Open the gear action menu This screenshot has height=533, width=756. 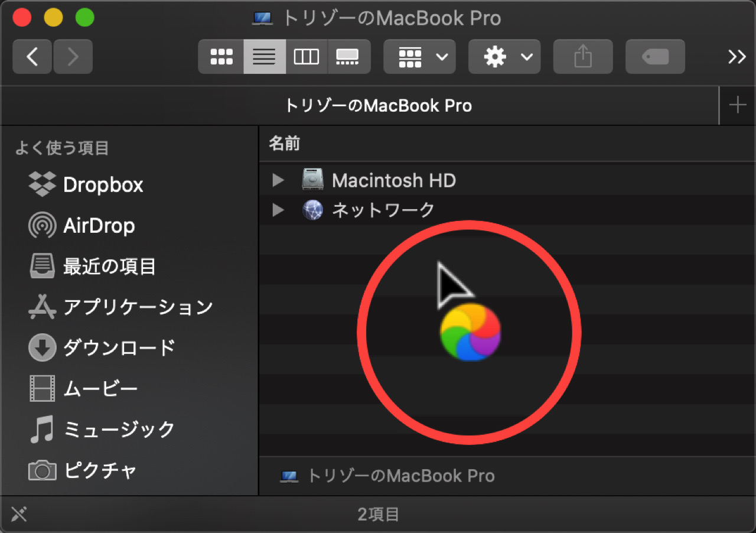pyautogui.click(x=504, y=57)
